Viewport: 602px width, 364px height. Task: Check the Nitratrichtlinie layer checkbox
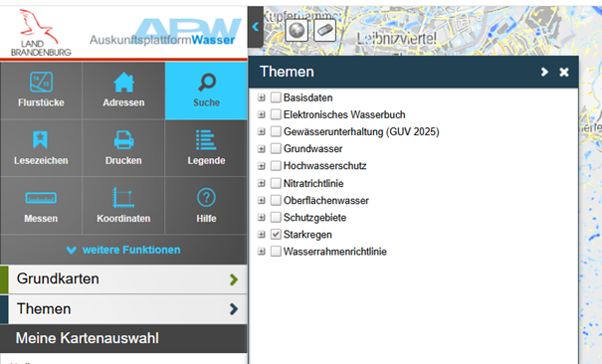[276, 183]
